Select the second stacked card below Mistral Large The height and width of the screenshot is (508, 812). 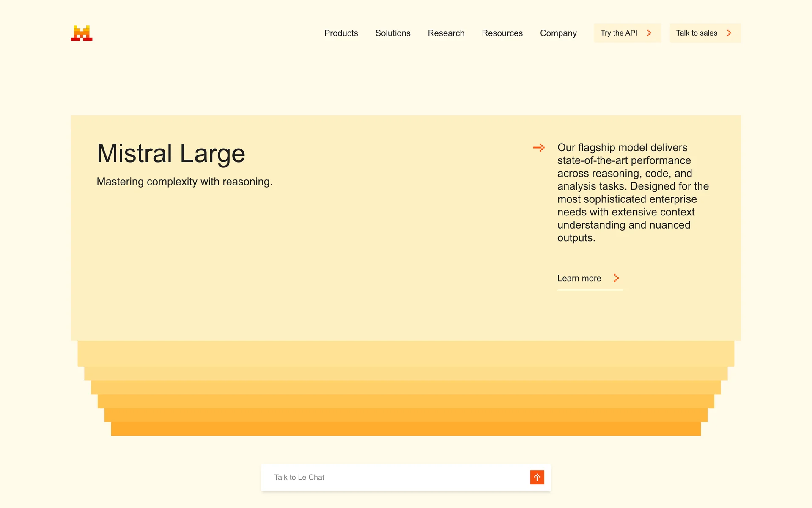click(x=406, y=373)
